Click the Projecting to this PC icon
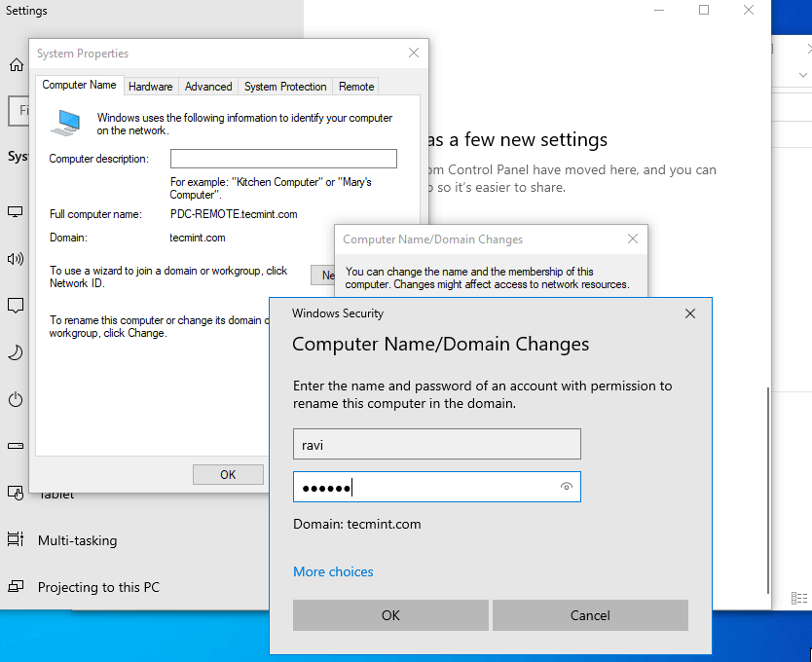812x662 pixels. pyautogui.click(x=16, y=587)
